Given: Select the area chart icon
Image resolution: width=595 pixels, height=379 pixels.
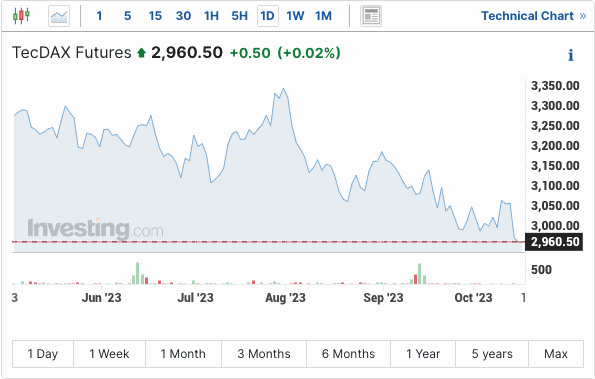Looking at the screenshot, I should (x=59, y=16).
